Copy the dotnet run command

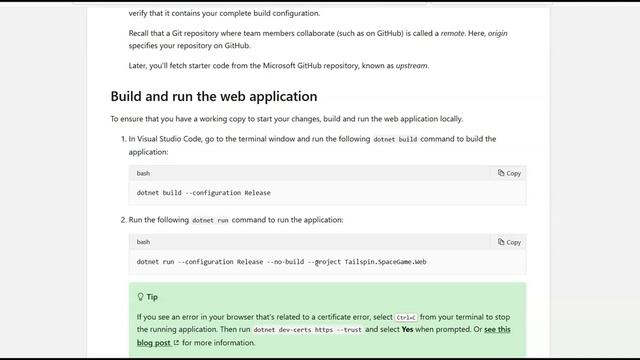tap(509, 242)
